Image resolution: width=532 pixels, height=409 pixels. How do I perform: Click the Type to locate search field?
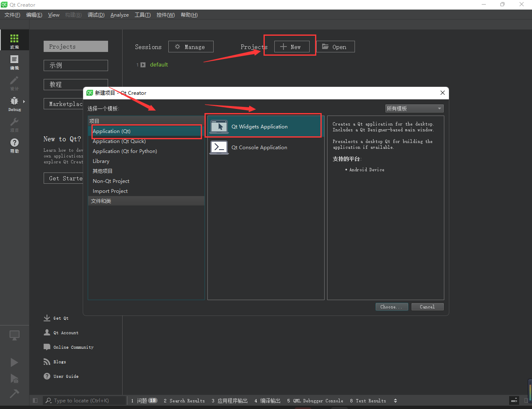(85, 401)
